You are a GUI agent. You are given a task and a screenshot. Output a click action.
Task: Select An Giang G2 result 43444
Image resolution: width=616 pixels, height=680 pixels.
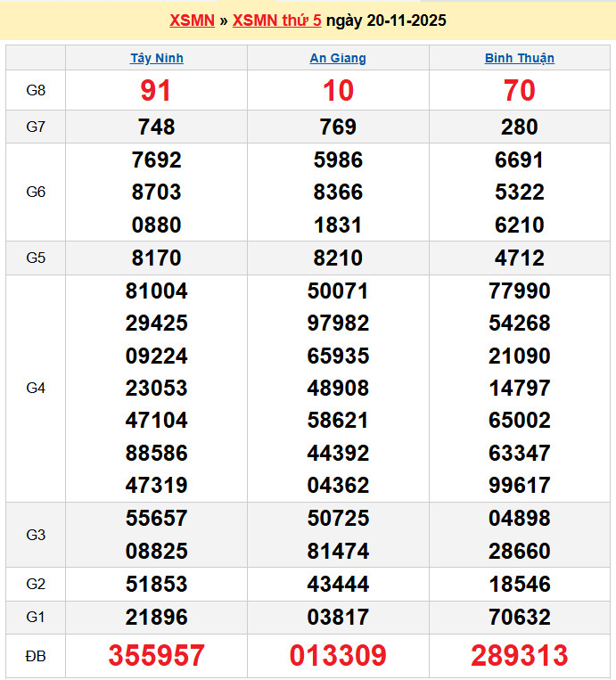click(338, 585)
